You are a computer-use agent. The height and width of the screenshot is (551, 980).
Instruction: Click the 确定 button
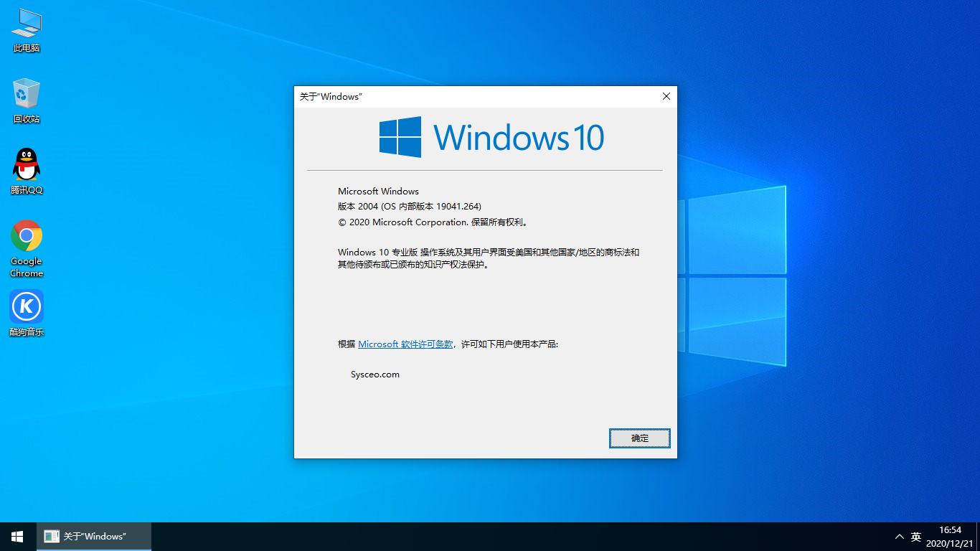[x=640, y=438]
